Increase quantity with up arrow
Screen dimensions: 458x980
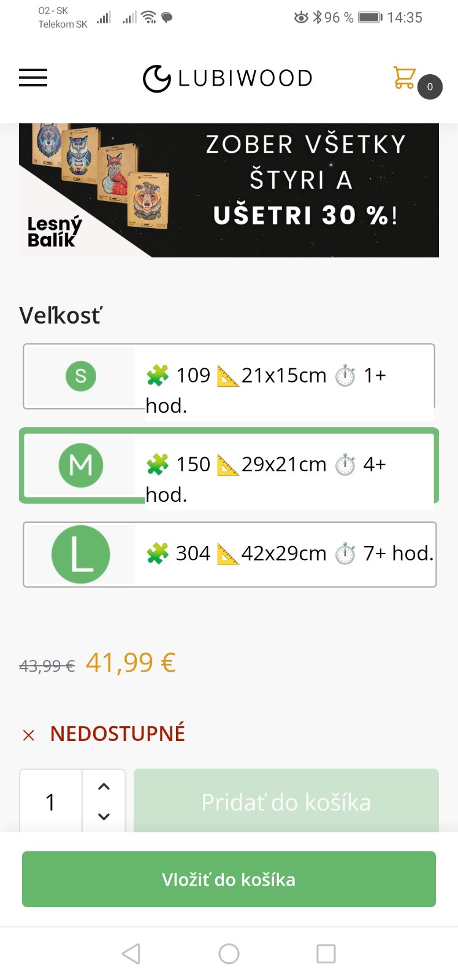(x=104, y=787)
